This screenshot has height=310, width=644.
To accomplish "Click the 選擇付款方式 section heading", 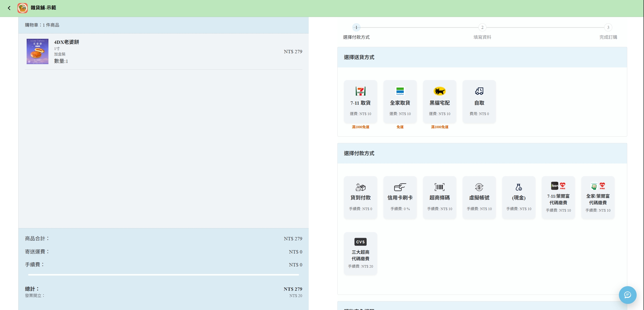I will [x=359, y=153].
